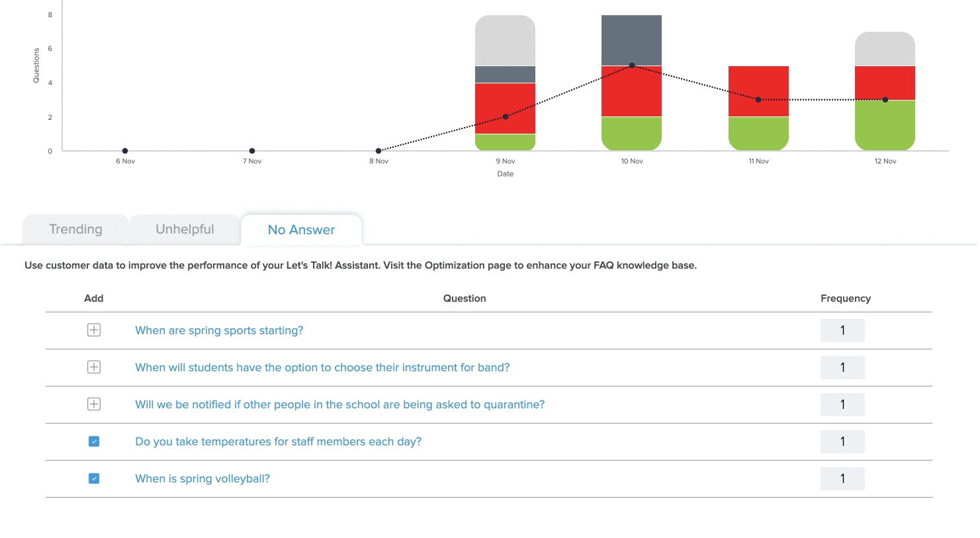Click light gray top of 9 Nov bar
Viewport: 980px width, 538px height.
pos(505,40)
